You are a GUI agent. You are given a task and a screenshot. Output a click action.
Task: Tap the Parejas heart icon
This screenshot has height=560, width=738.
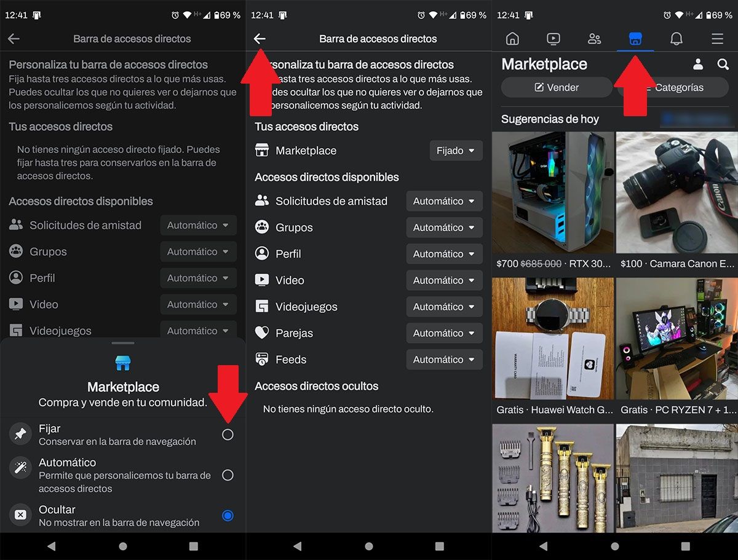(262, 333)
